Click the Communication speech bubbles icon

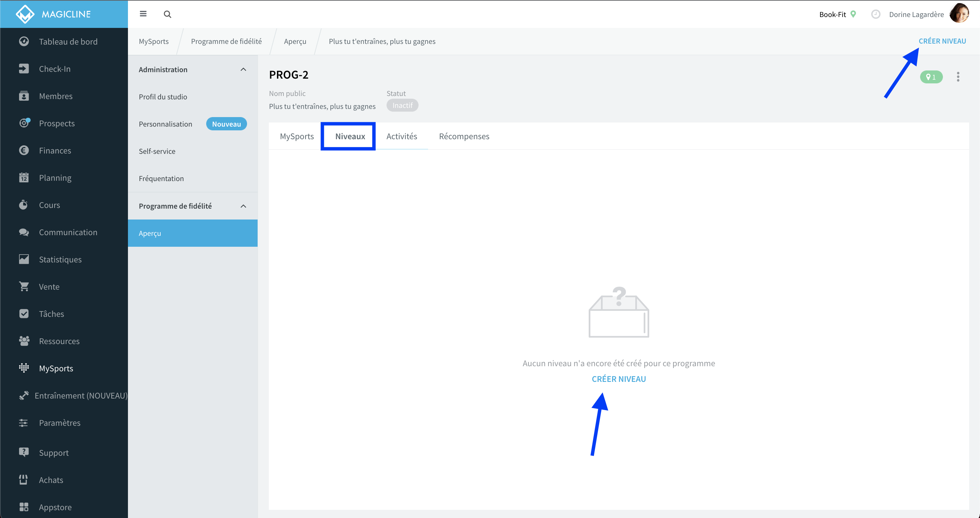24,232
